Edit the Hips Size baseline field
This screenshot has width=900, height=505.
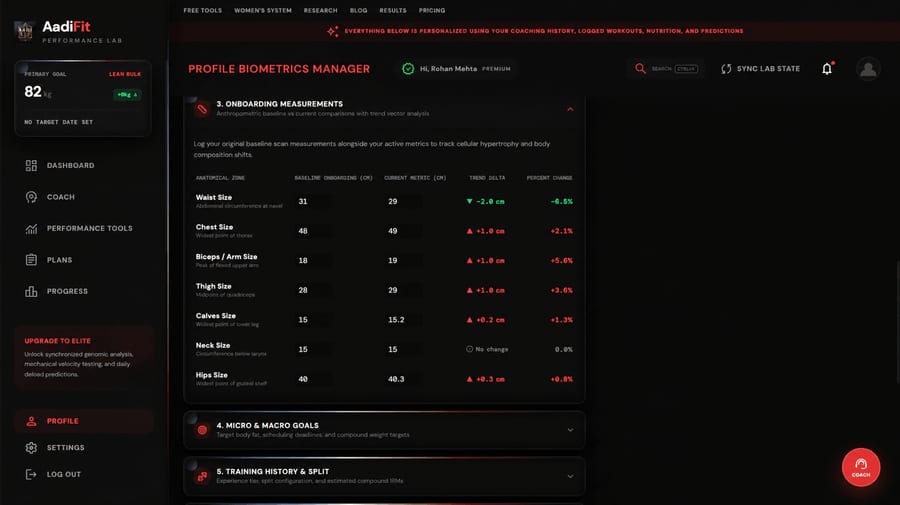pyautogui.click(x=313, y=379)
